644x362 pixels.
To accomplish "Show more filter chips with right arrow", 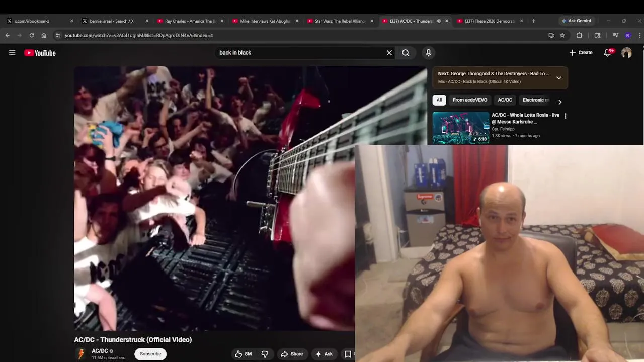I will coord(560,102).
